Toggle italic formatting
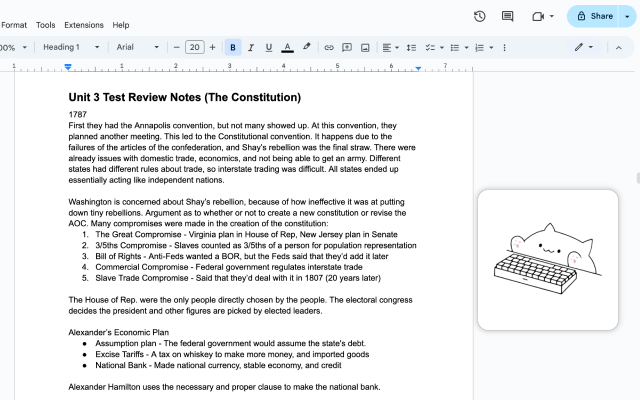The height and width of the screenshot is (400, 640). pos(251,48)
